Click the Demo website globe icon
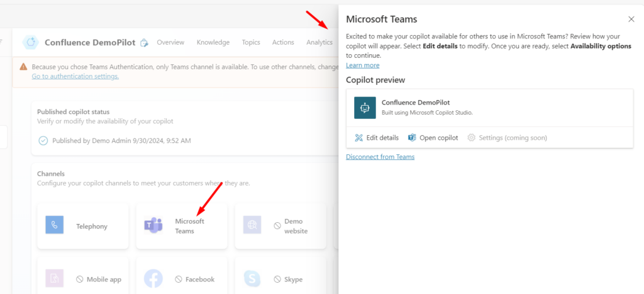The height and width of the screenshot is (294, 644). point(252,225)
